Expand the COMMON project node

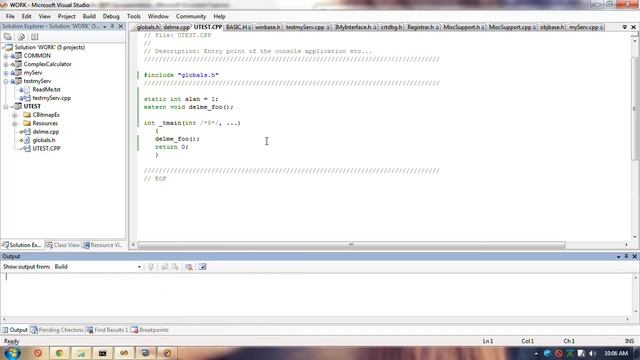(6, 56)
